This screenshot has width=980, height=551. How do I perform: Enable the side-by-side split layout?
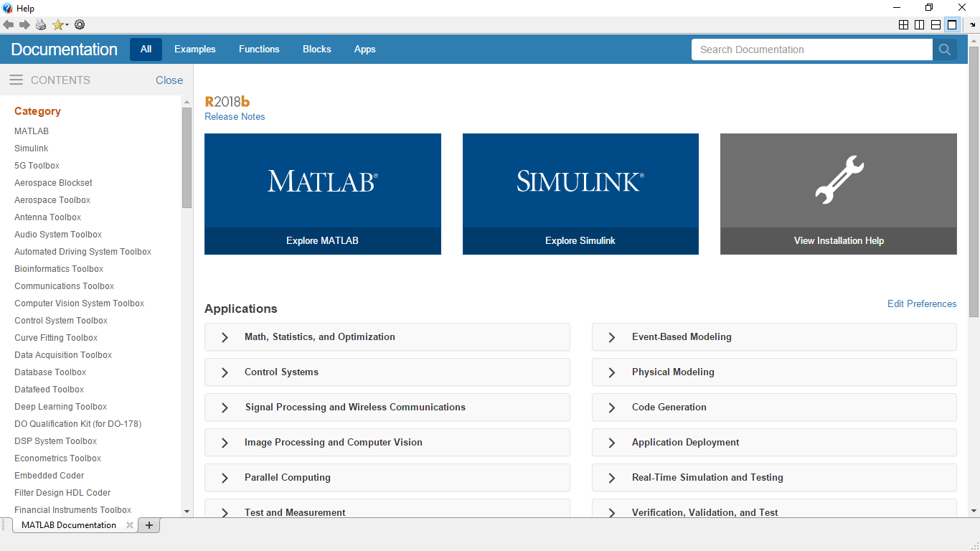(919, 24)
